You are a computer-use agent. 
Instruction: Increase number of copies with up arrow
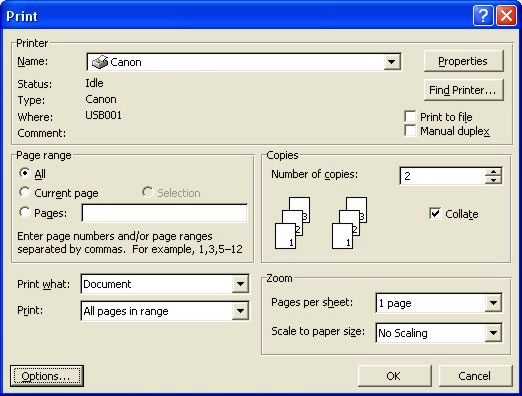pos(493,172)
